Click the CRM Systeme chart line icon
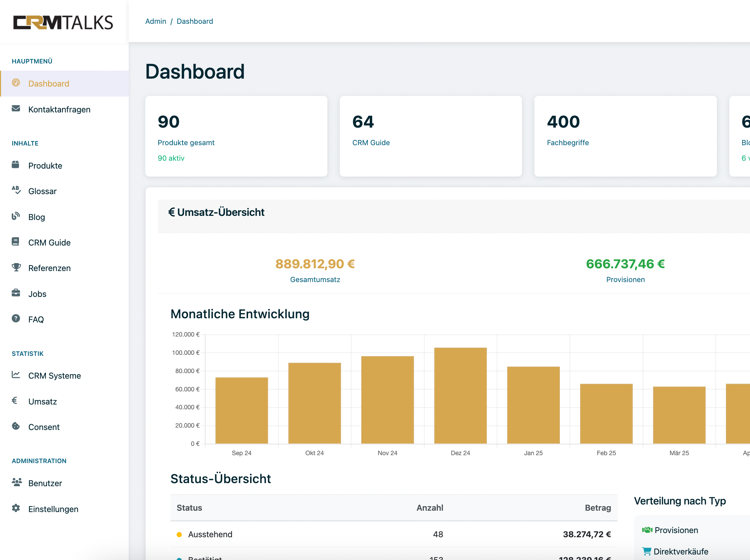 16,375
